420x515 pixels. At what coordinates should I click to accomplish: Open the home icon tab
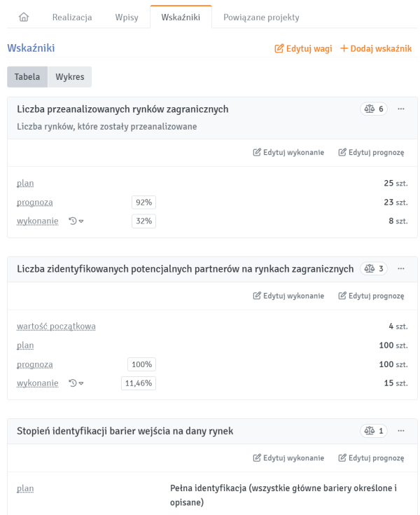tap(24, 18)
